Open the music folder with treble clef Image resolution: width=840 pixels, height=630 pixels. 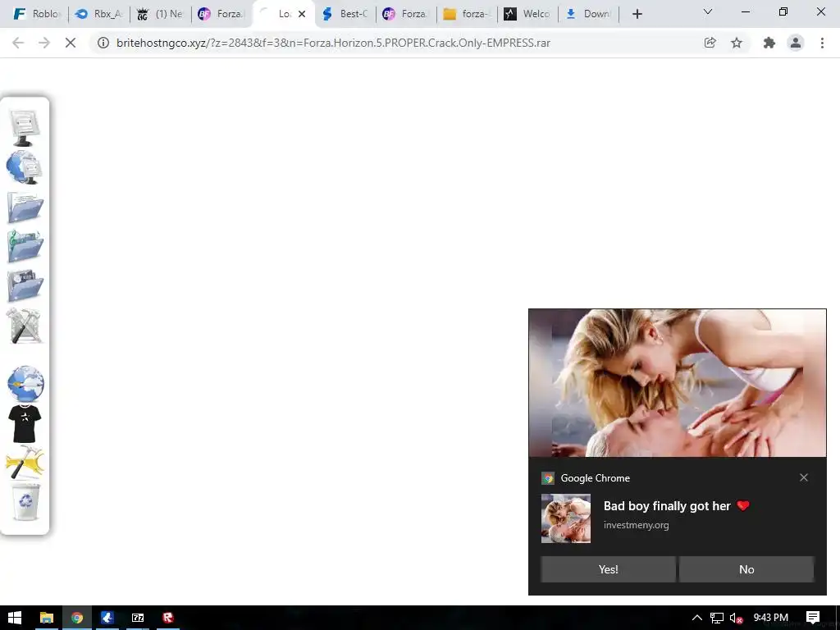pyautogui.click(x=25, y=246)
